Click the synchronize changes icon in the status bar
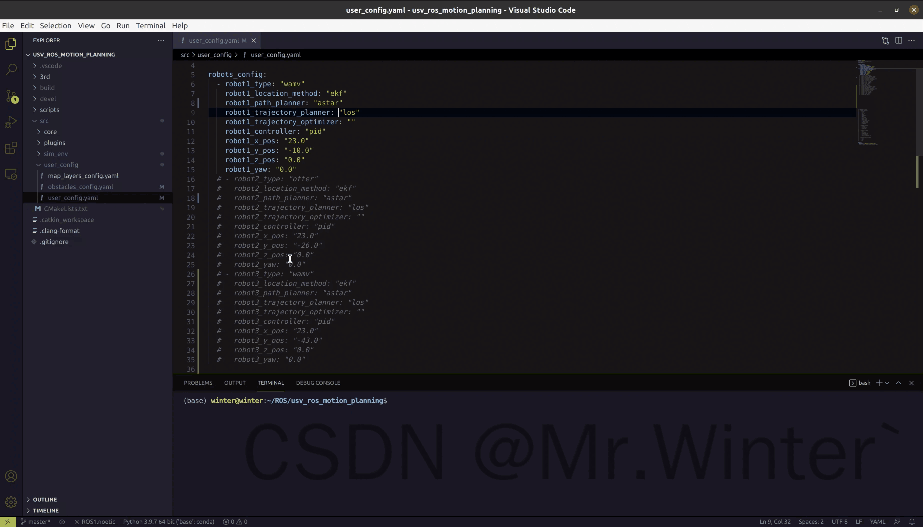Image resolution: width=923 pixels, height=527 pixels. coord(62,522)
